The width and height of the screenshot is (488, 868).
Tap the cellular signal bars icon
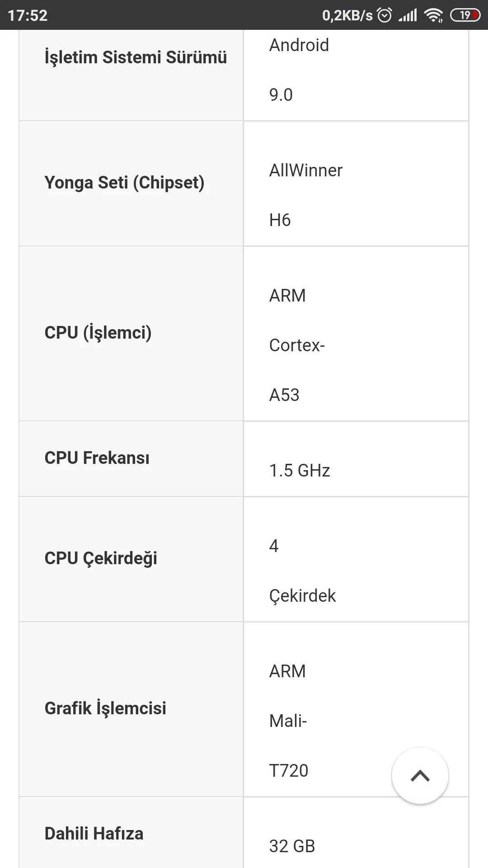(x=408, y=15)
